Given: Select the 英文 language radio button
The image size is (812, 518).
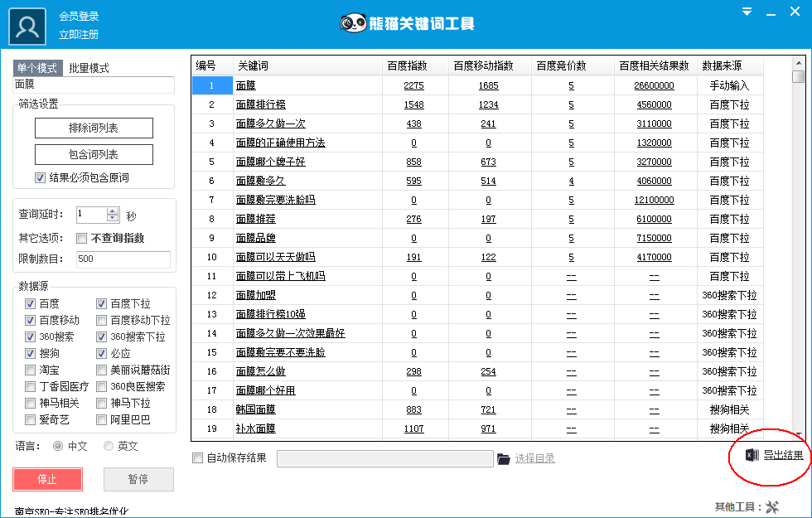Looking at the screenshot, I should pos(108,446).
